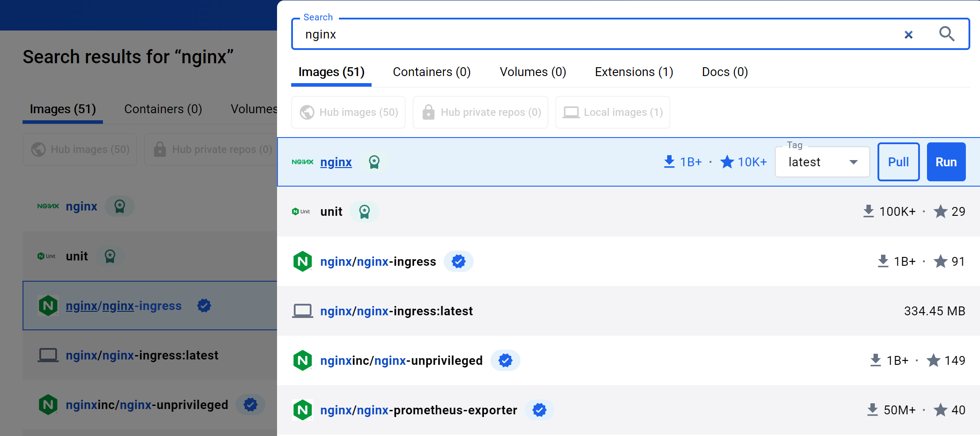This screenshot has height=436, width=980.
Task: Open the Tag dropdown showing latest
Action: (x=822, y=162)
